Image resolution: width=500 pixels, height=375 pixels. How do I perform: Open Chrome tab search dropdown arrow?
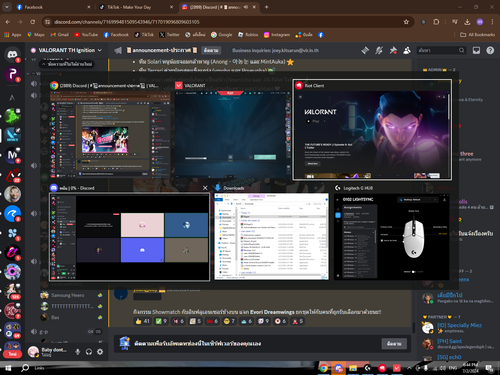coord(7,7)
